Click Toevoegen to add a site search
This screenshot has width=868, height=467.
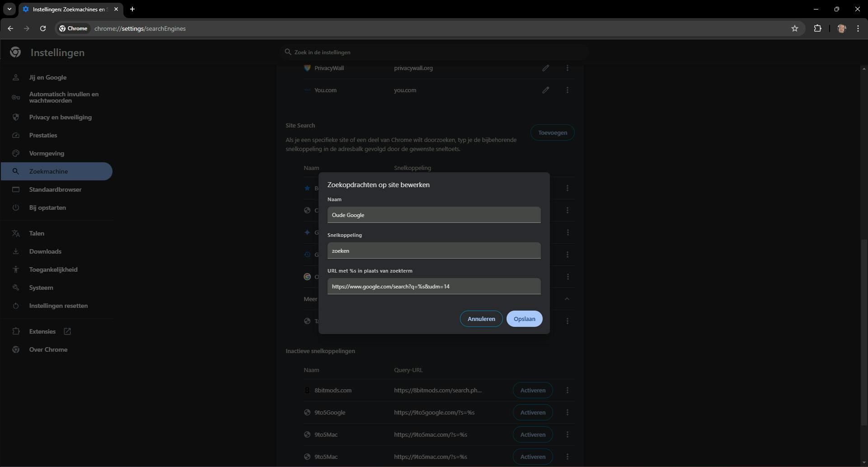point(552,132)
